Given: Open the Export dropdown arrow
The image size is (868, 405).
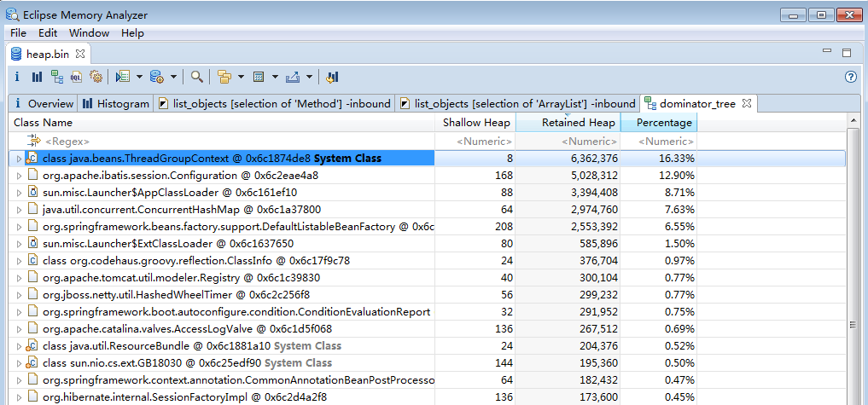Looking at the screenshot, I should coord(309,77).
